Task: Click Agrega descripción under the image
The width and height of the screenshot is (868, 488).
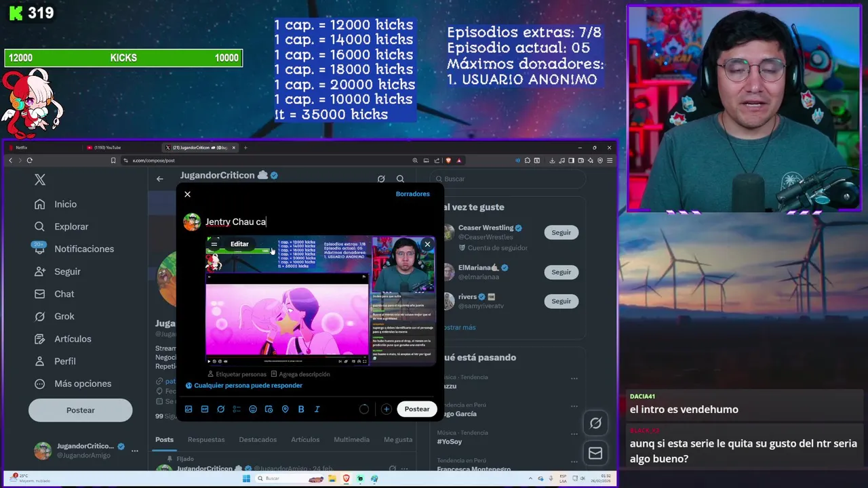Action: click(x=300, y=374)
